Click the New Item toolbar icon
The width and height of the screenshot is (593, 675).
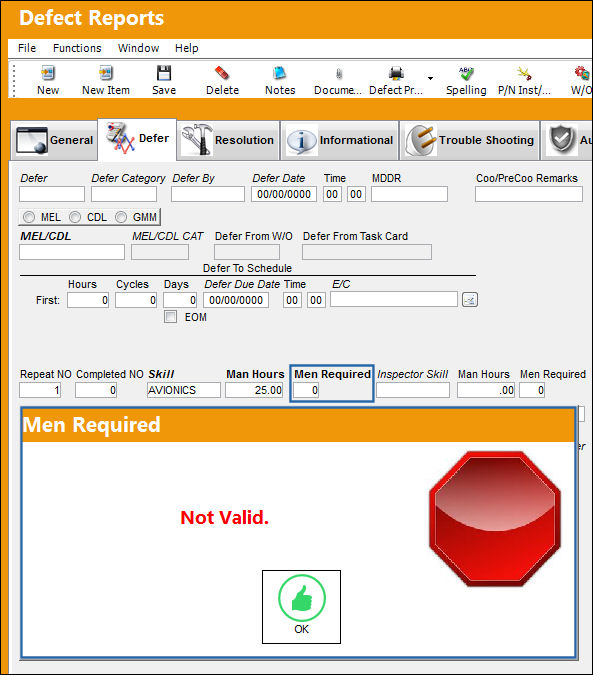coord(105,73)
